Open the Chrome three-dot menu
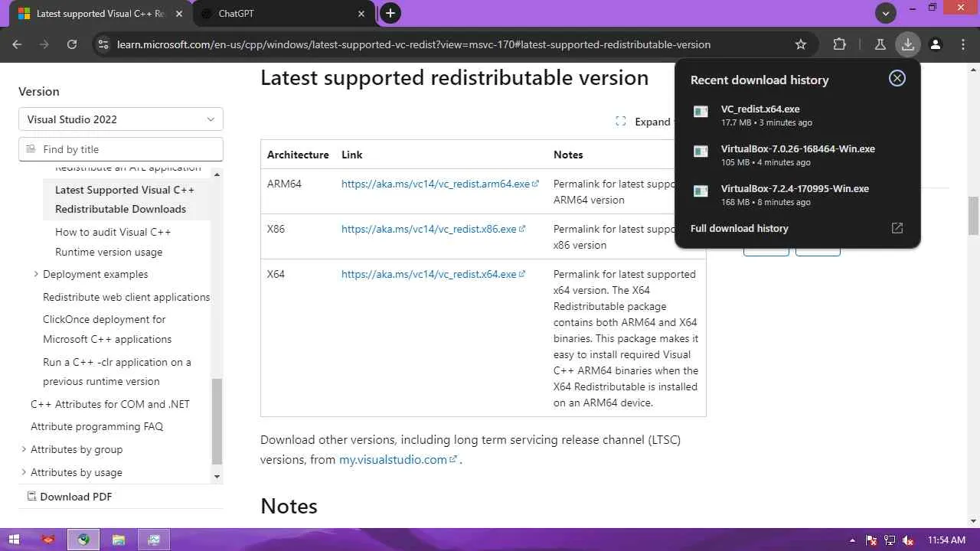 tap(962, 44)
